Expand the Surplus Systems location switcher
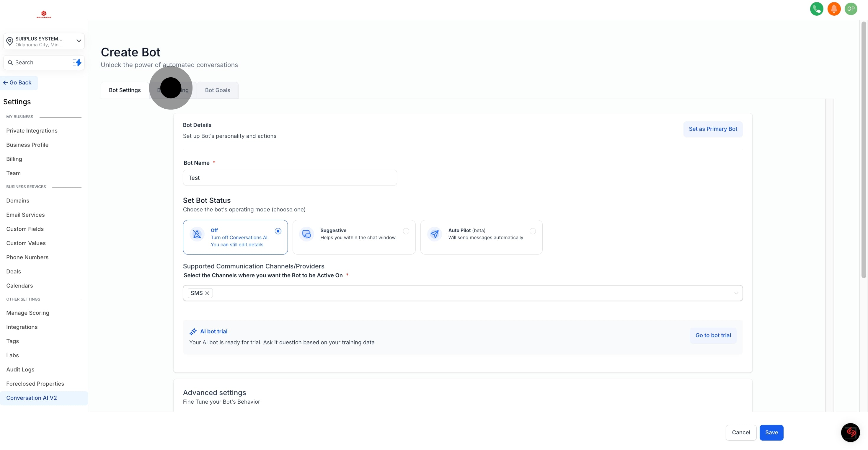Viewport: 868px width, 450px height. coord(44,41)
